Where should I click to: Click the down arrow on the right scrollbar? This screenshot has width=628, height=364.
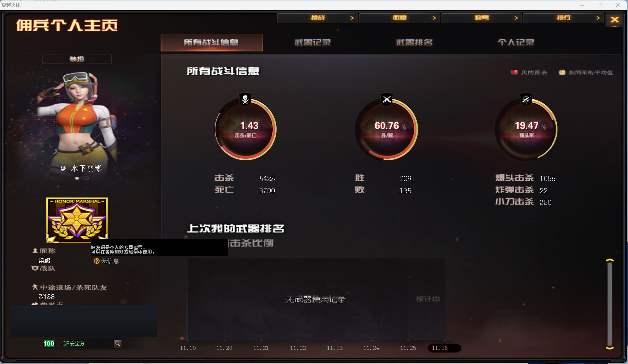(610, 348)
